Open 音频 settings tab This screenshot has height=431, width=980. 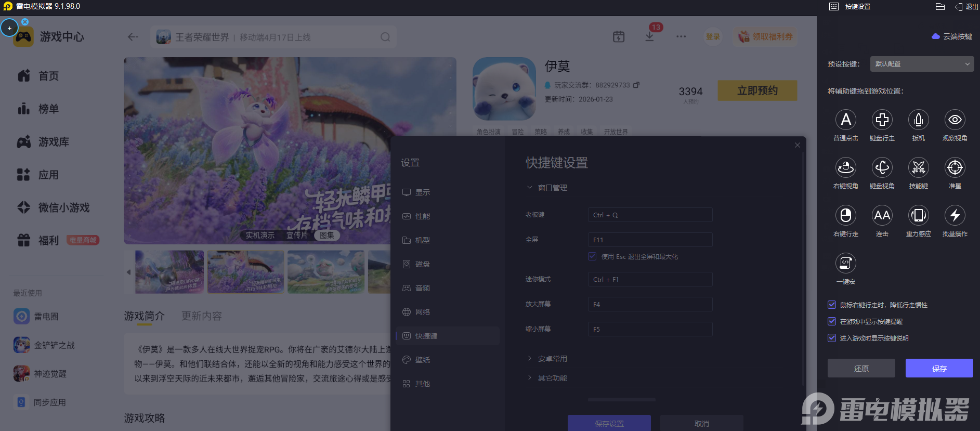click(x=448, y=288)
